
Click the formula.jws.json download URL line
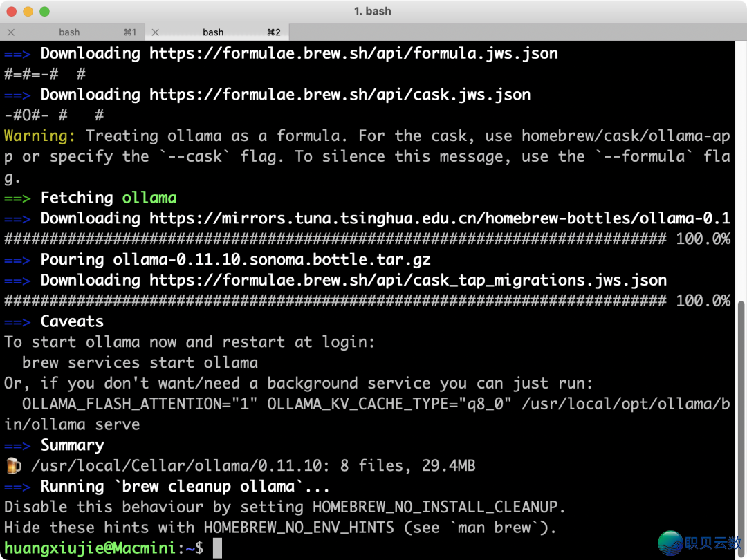point(353,53)
